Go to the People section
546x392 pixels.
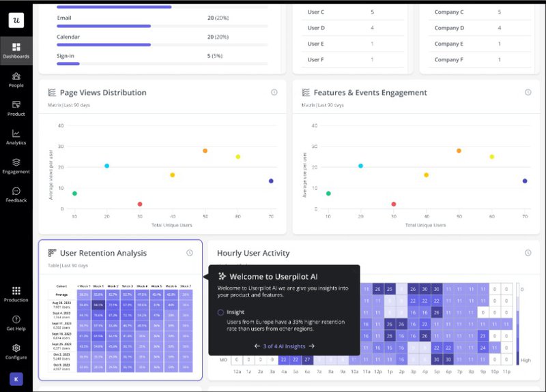pos(16,79)
